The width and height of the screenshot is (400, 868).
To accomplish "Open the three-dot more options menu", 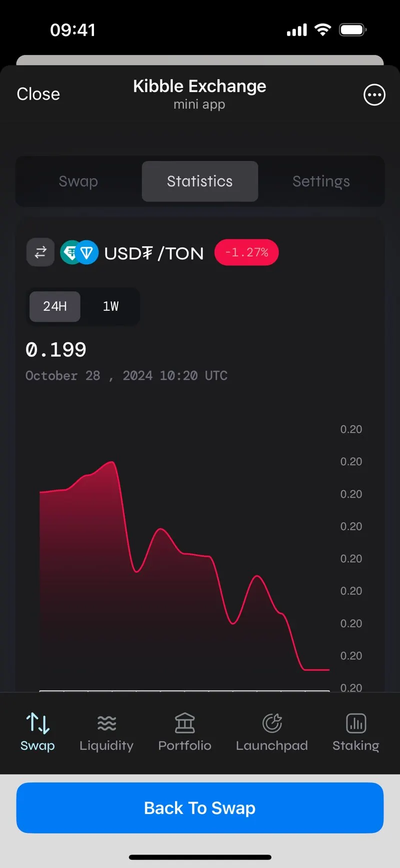I will coord(374,95).
